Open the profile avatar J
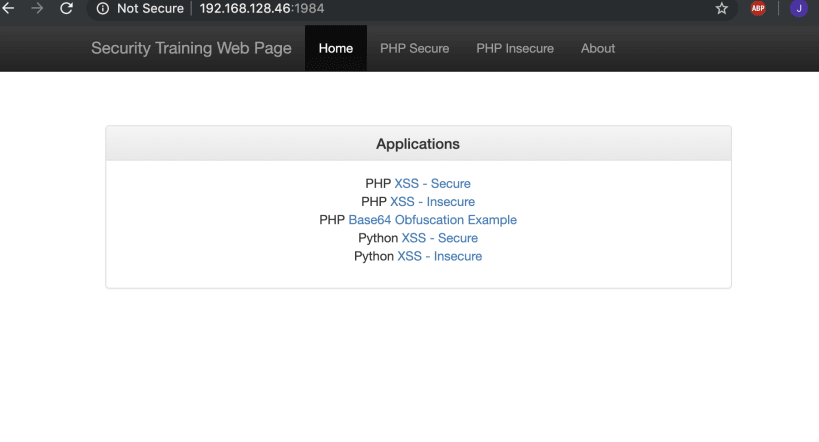 coord(798,8)
